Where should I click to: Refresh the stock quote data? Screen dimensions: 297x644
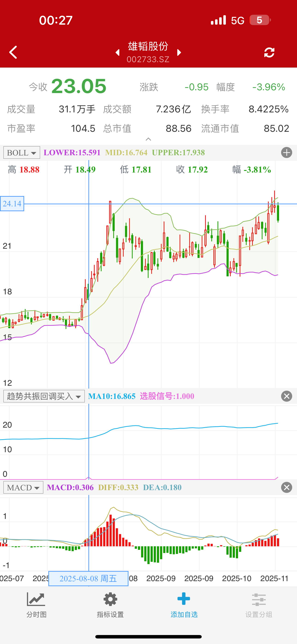pyautogui.click(x=269, y=53)
